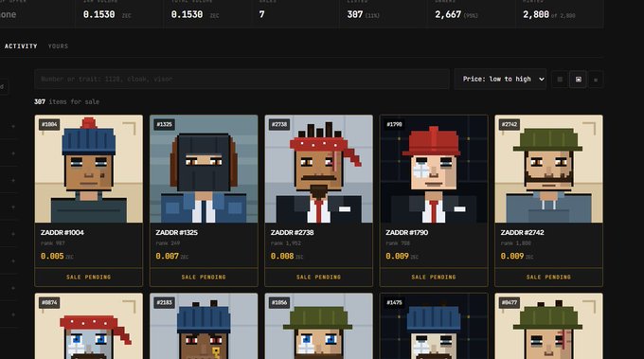The image size is (644, 359).
Task: Click the #2742 badge on the green hat card
Action: [510, 124]
